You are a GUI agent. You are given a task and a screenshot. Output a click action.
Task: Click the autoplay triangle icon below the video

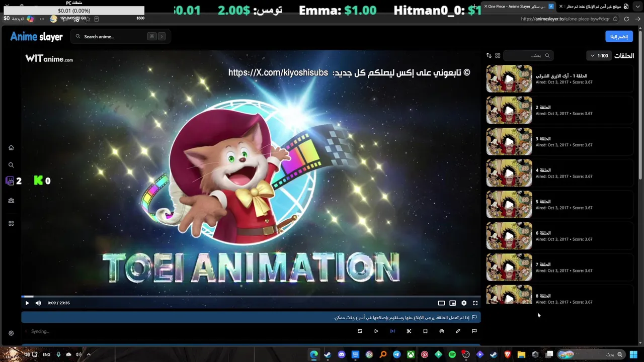tap(376, 331)
